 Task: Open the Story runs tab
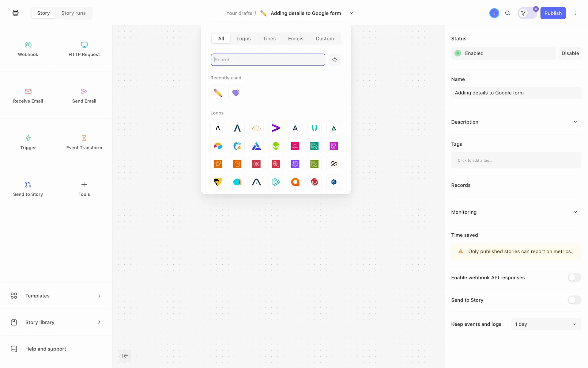pyautogui.click(x=73, y=13)
